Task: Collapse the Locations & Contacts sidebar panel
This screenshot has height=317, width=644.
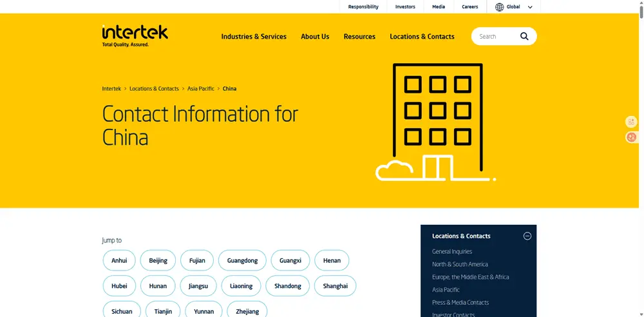Action: [x=527, y=236]
